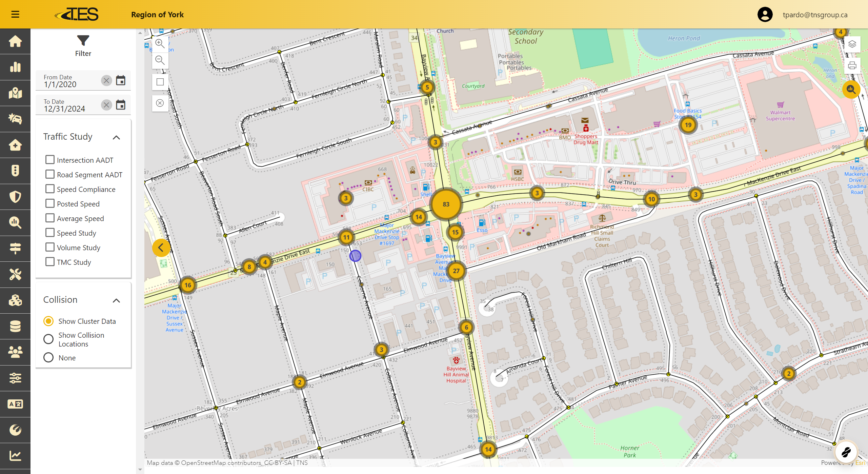Image resolution: width=868 pixels, height=474 pixels.
Task: Collapse the Collision section
Action: click(x=116, y=300)
